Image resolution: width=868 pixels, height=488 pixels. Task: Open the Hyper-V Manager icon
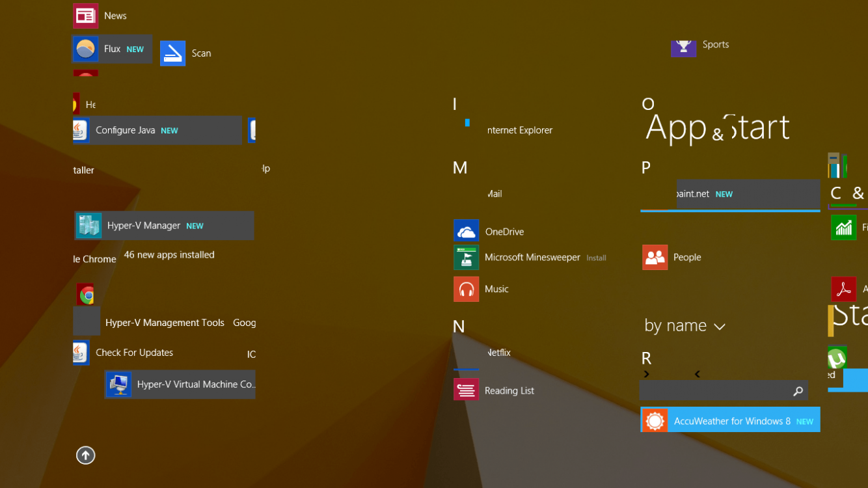(88, 226)
